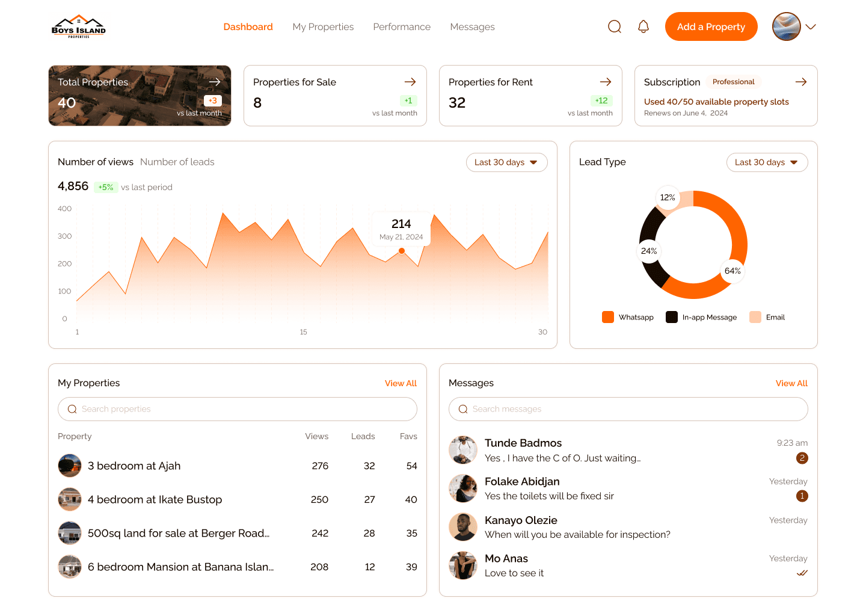Click the +1 badge in Properties for Sale

tap(408, 100)
